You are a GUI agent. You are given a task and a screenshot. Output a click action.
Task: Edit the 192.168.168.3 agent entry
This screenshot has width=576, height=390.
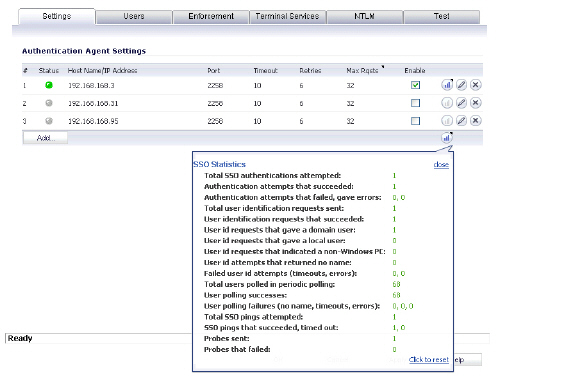[461, 85]
